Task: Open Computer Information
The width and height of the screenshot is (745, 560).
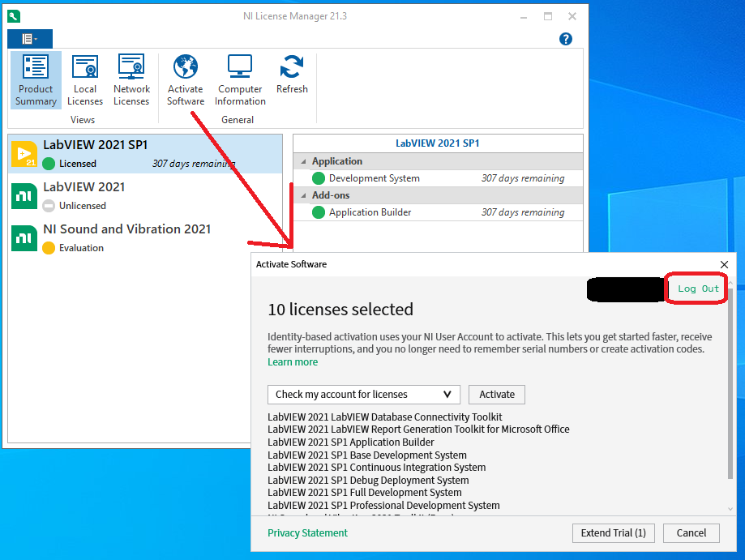Action: 240,80
